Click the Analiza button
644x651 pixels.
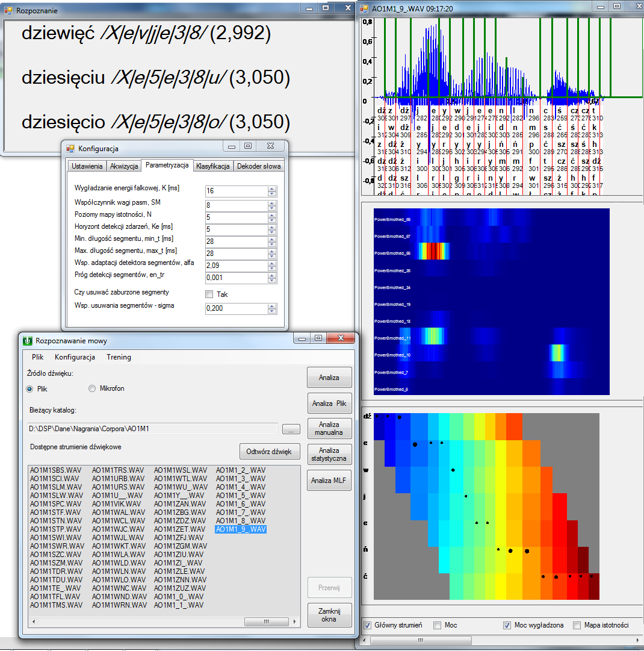329,378
